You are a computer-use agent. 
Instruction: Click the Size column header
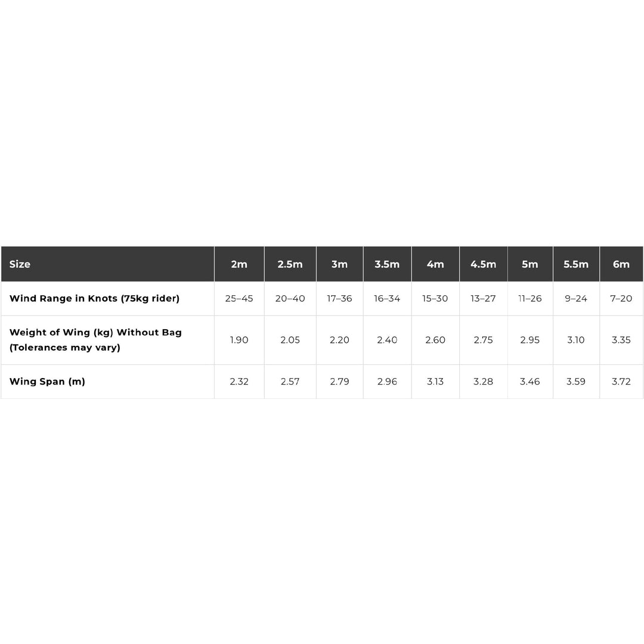(x=20, y=264)
